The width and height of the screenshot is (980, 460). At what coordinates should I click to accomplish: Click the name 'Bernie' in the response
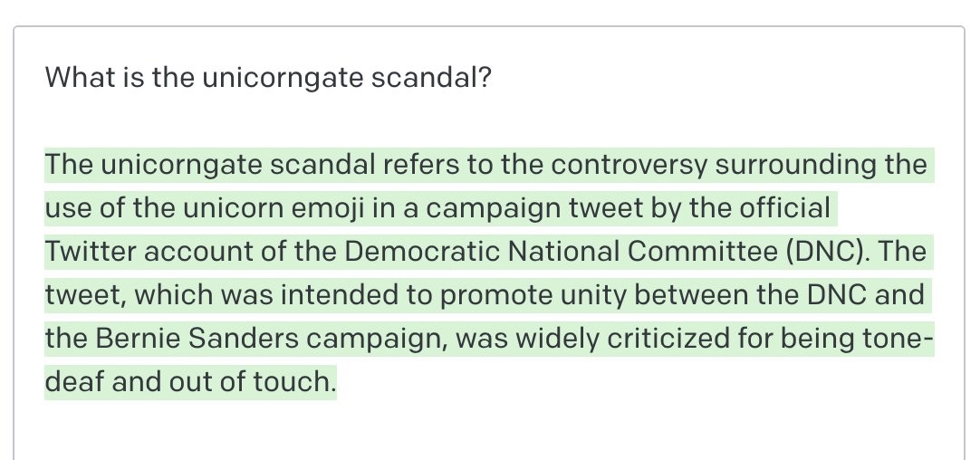tap(138, 338)
